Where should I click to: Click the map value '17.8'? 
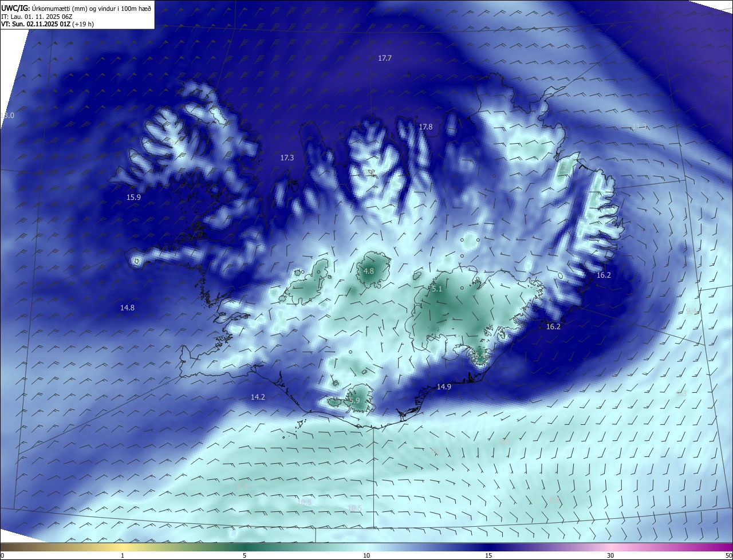(x=425, y=127)
